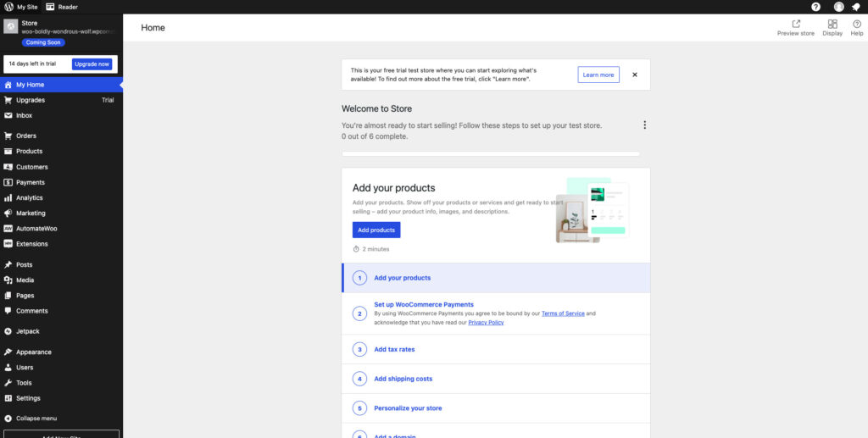This screenshot has width=868, height=438.
Task: Click the Welcome to Store heading
Action: (x=376, y=109)
